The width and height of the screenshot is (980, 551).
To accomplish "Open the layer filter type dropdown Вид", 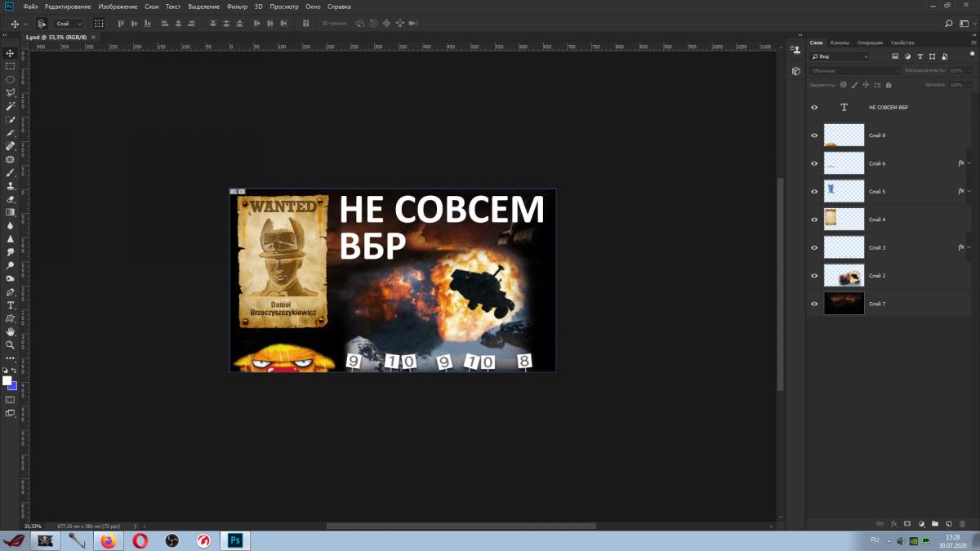I will (x=840, y=56).
